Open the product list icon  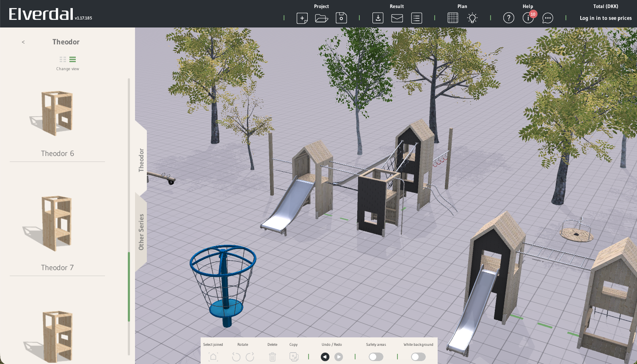click(x=416, y=18)
